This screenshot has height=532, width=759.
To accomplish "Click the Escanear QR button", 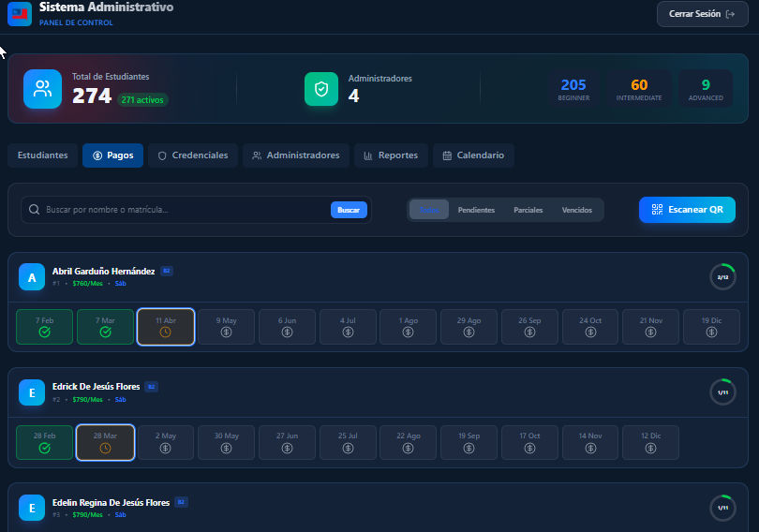I will point(688,210).
